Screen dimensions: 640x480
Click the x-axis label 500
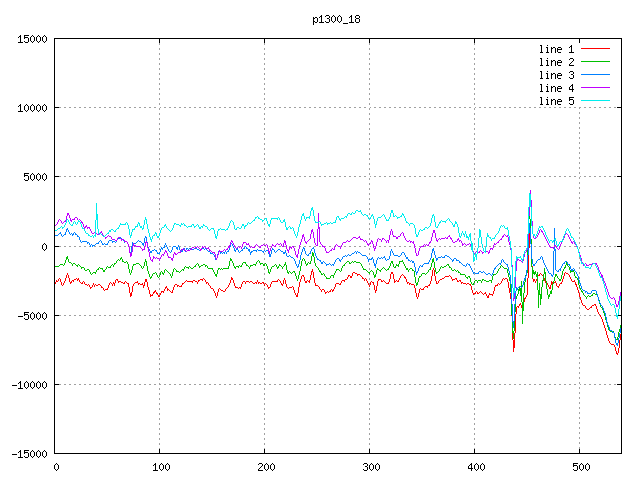coord(581,467)
